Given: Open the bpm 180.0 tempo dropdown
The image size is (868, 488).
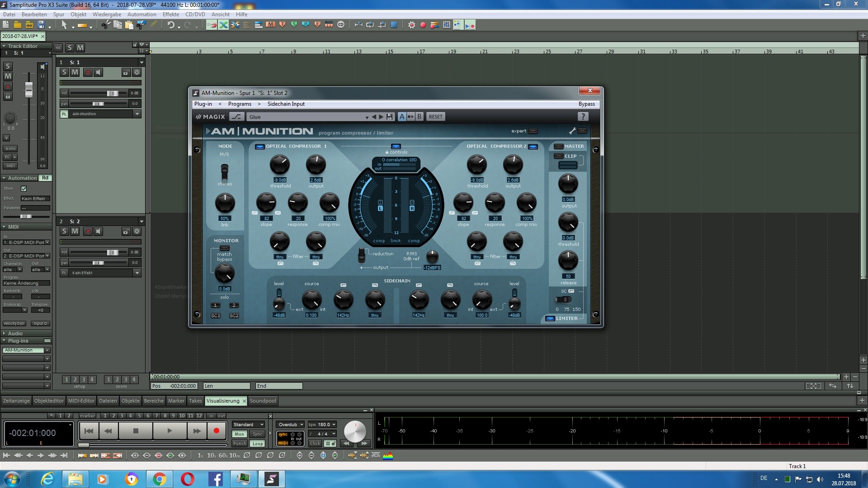Looking at the screenshot, I should coord(322,425).
